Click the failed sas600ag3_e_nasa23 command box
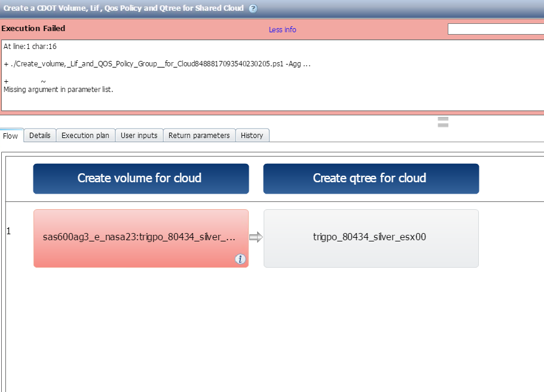This screenshot has width=544, height=392. click(x=139, y=237)
